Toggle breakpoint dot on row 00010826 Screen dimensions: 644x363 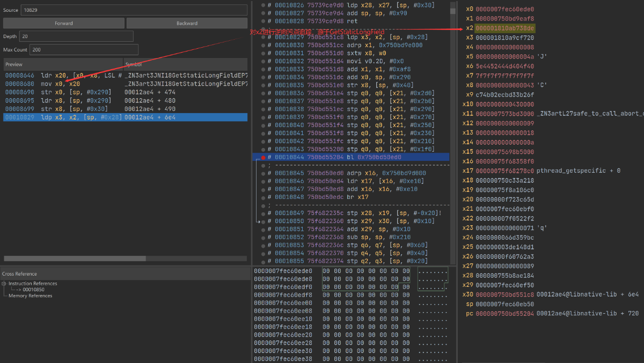coord(263,5)
